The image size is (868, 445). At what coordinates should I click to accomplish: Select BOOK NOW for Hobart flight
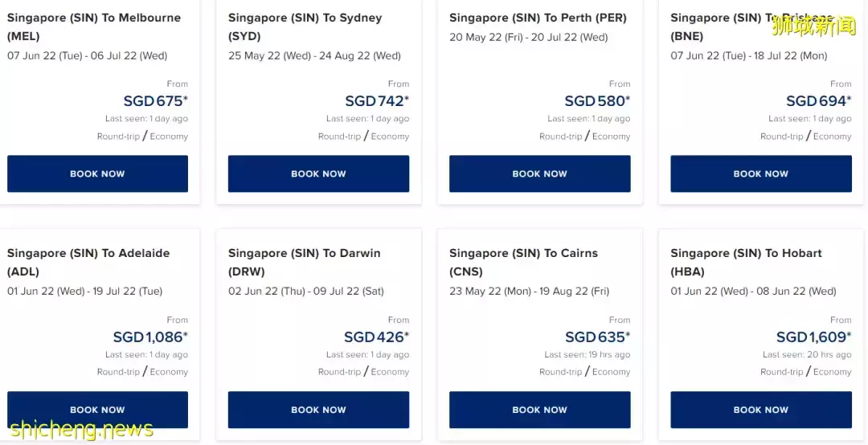760,410
